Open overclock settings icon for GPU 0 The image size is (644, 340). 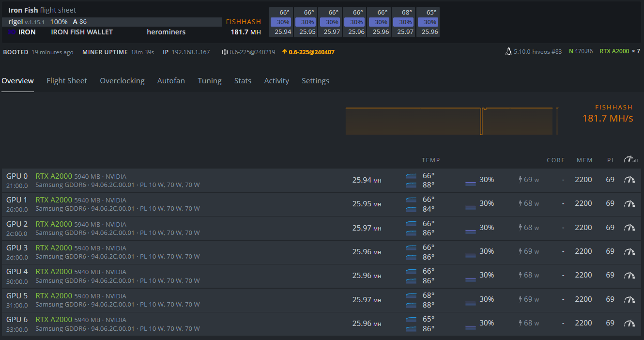coord(629,180)
